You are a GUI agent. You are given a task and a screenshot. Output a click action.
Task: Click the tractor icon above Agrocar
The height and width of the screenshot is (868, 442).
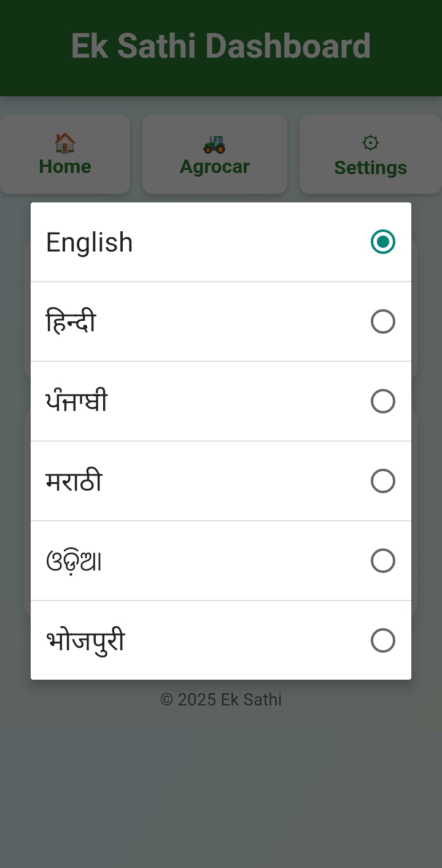point(214,144)
